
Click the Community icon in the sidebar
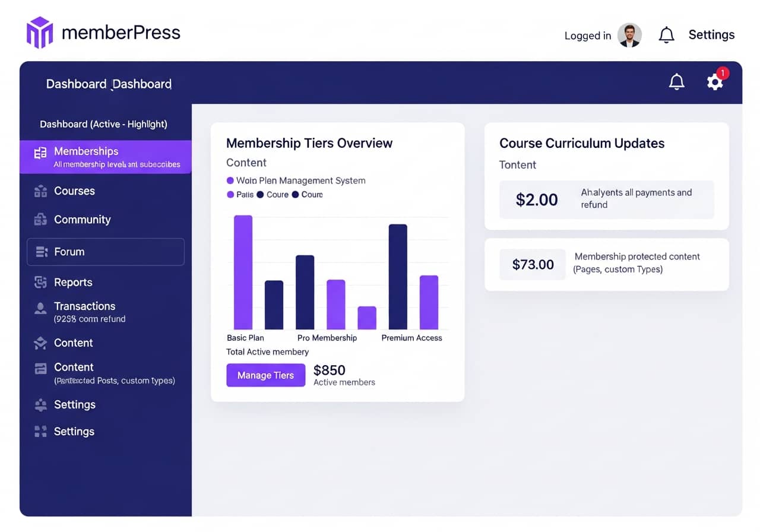(40, 219)
